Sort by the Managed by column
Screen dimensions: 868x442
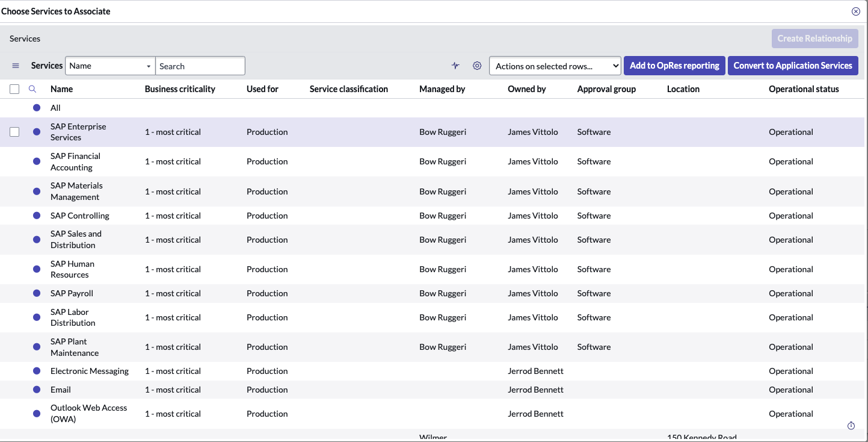[x=442, y=89]
